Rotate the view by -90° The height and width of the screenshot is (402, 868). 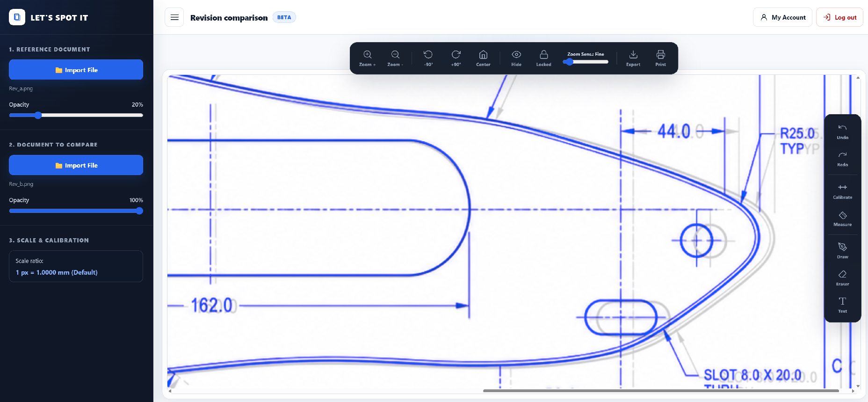click(428, 54)
